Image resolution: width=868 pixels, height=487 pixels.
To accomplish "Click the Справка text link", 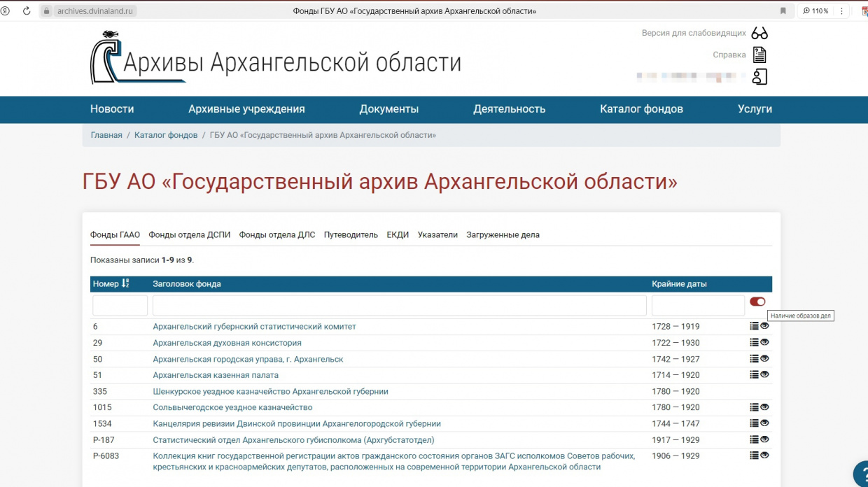I will click(729, 55).
